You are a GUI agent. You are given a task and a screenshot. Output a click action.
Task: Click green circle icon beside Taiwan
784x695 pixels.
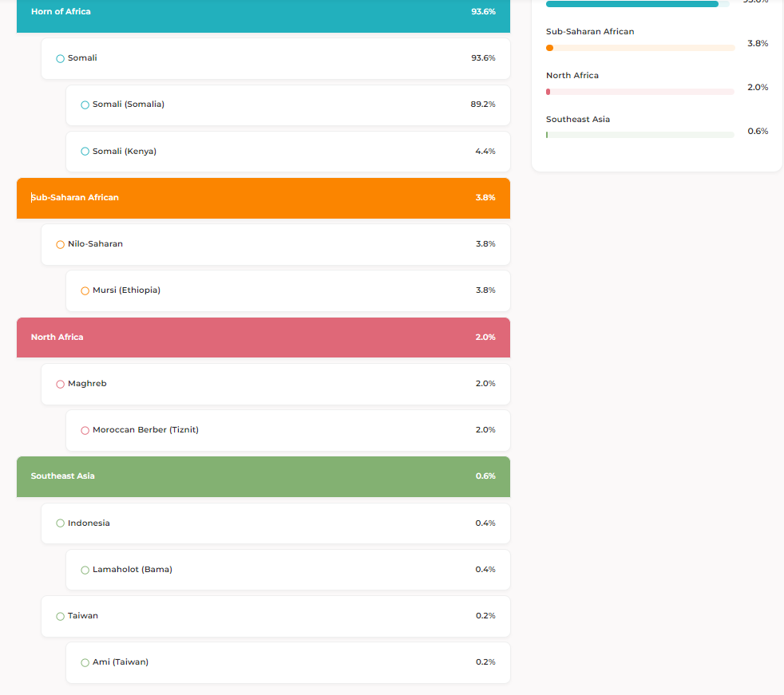(60, 616)
